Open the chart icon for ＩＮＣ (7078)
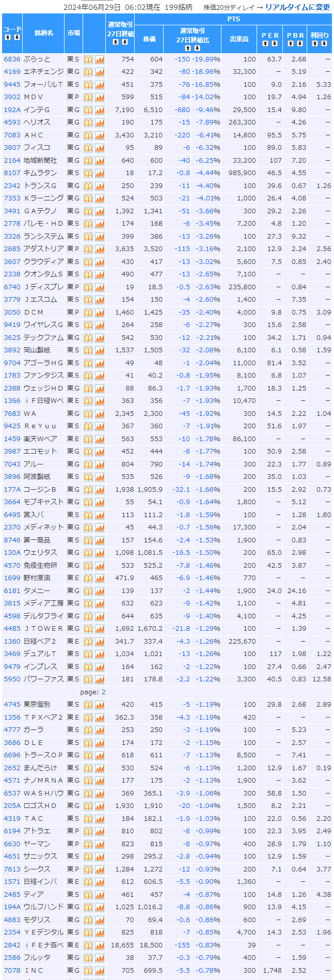 point(100,971)
